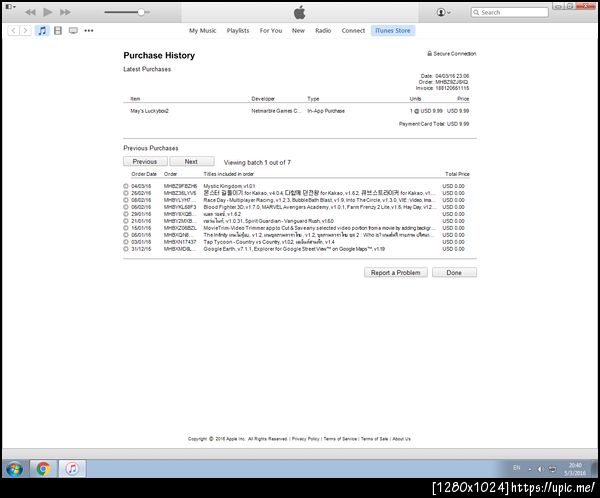
Task: Switch to Playlists tab
Action: point(238,31)
